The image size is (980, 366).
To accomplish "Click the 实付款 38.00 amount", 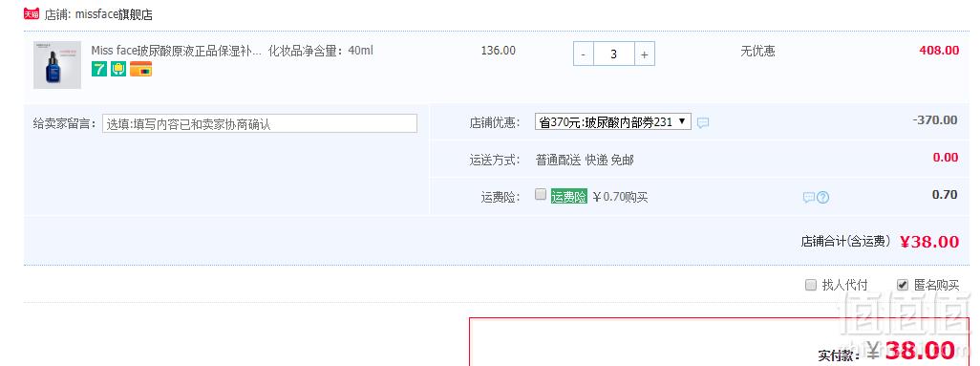I will tap(911, 351).
